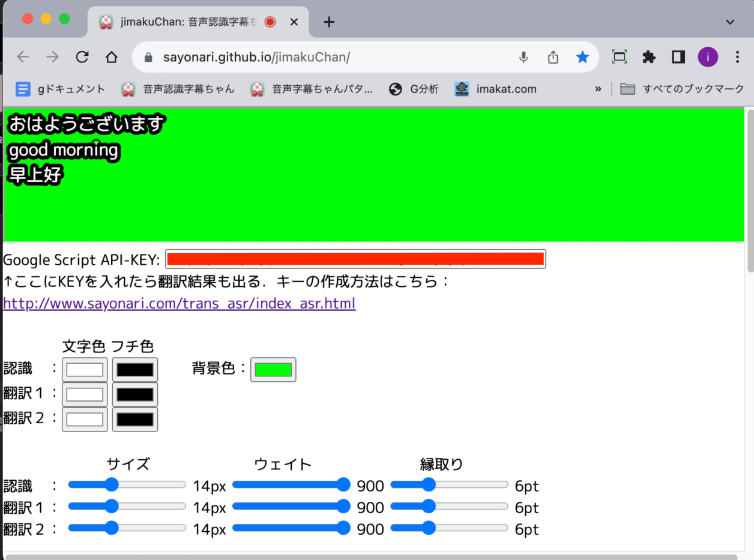Show hidden bookmarks with the double chevron
Image resolution: width=754 pixels, height=560 pixels.
[x=598, y=89]
